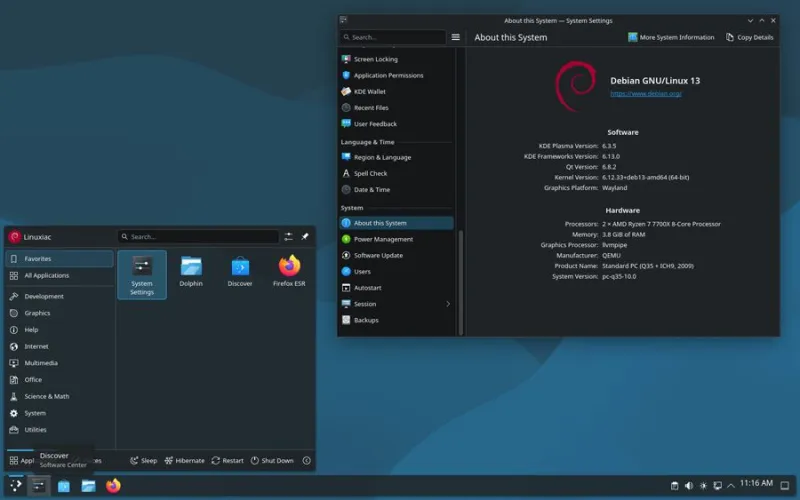Open Development category in launcher
Screen dimensions: 800x500
(59, 296)
